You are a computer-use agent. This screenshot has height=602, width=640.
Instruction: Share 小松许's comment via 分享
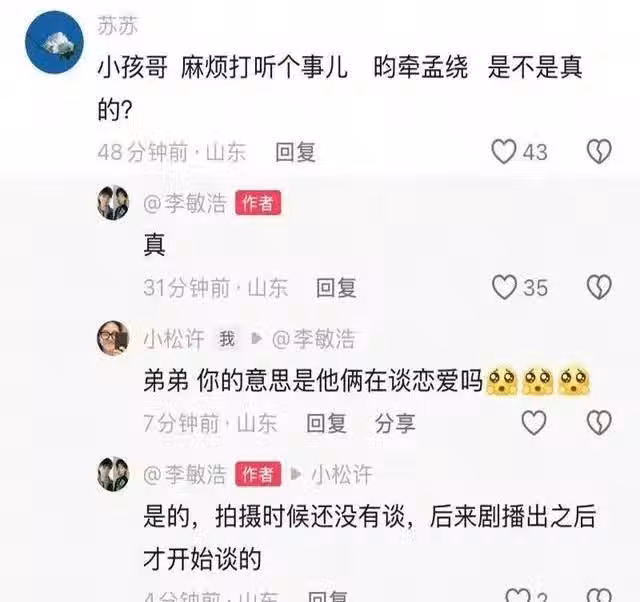[395, 423]
